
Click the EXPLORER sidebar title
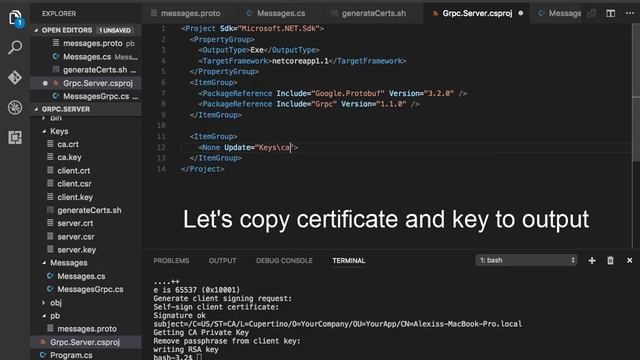pyautogui.click(x=59, y=13)
